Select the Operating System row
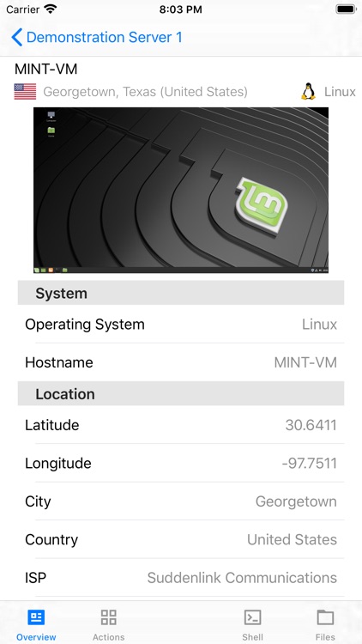This screenshot has height=644, width=362. coord(181,324)
